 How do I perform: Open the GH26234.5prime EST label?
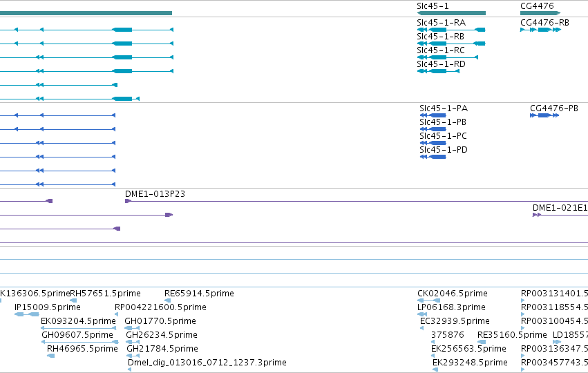click(162, 335)
